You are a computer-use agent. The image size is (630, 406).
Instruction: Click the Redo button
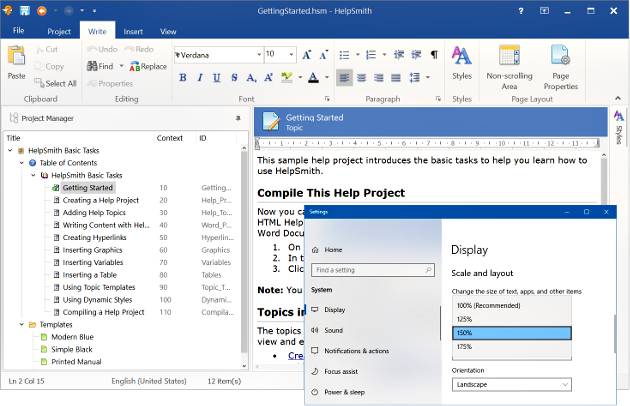[x=139, y=49]
